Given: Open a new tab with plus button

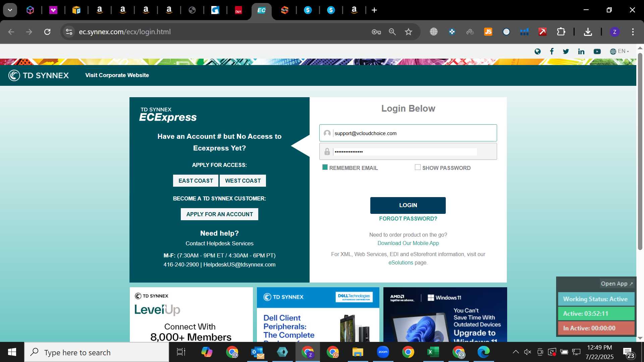Looking at the screenshot, I should pyautogui.click(x=374, y=10).
